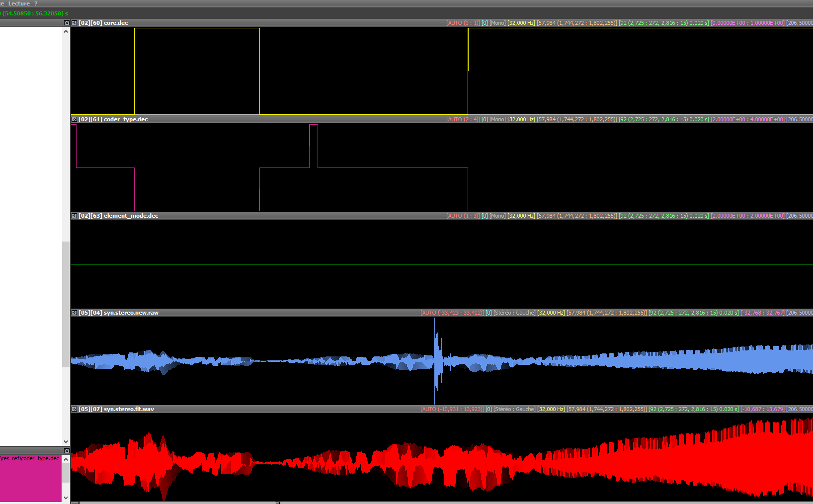
Task: Select the res_ref\coder_type.dec list entry
Action: tap(30, 458)
